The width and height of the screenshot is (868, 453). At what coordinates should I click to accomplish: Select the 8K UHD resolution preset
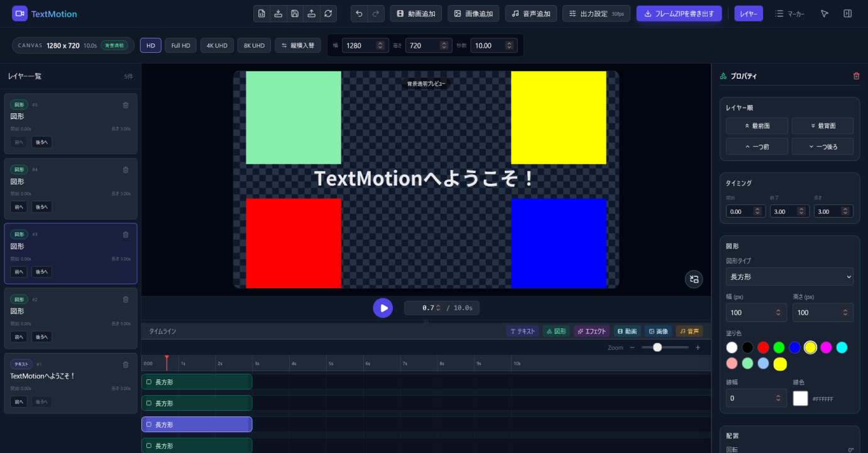pyautogui.click(x=254, y=45)
